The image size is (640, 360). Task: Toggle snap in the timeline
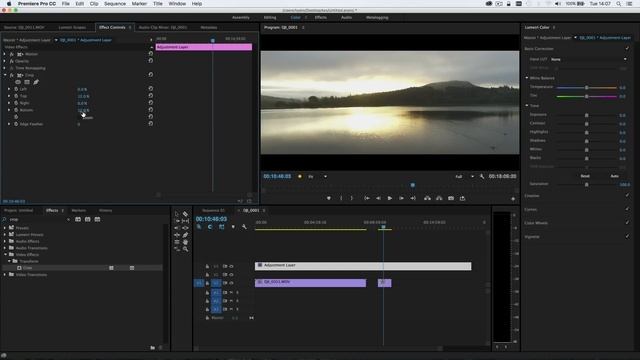click(x=210, y=227)
